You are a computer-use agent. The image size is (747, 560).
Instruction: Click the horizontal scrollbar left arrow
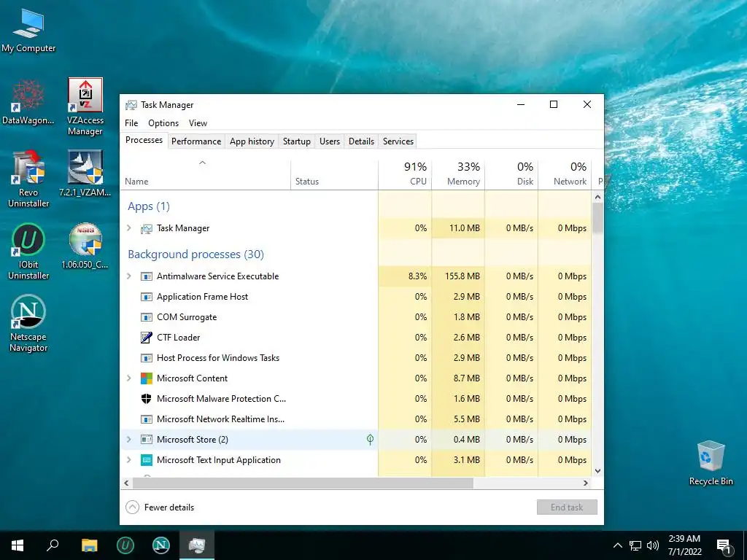(126, 483)
